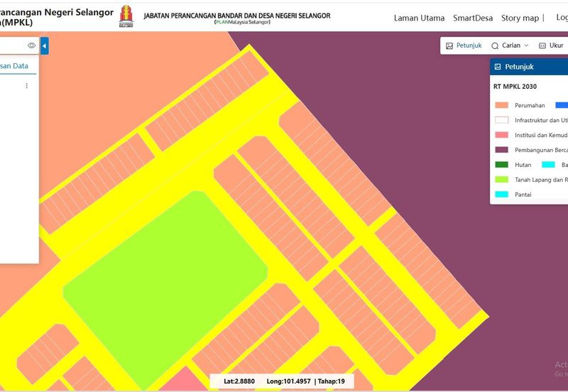Click the Hutan dark green swatch
The height and width of the screenshot is (392, 568).
tap(502, 165)
